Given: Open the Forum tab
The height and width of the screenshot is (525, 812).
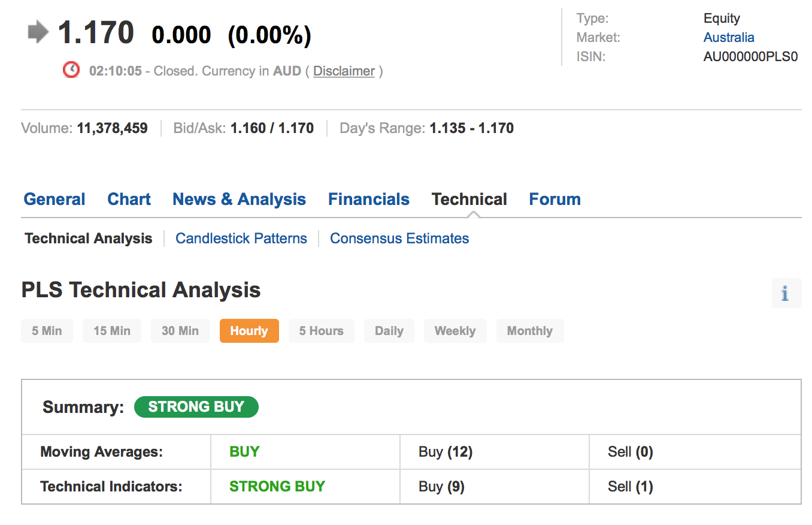Looking at the screenshot, I should [x=555, y=200].
